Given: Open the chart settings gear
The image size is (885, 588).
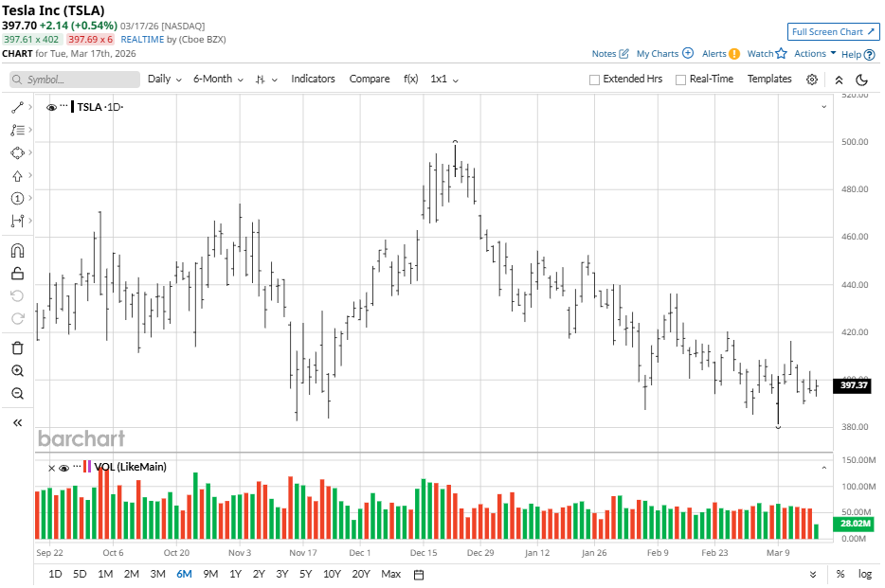Looking at the screenshot, I should [x=811, y=80].
